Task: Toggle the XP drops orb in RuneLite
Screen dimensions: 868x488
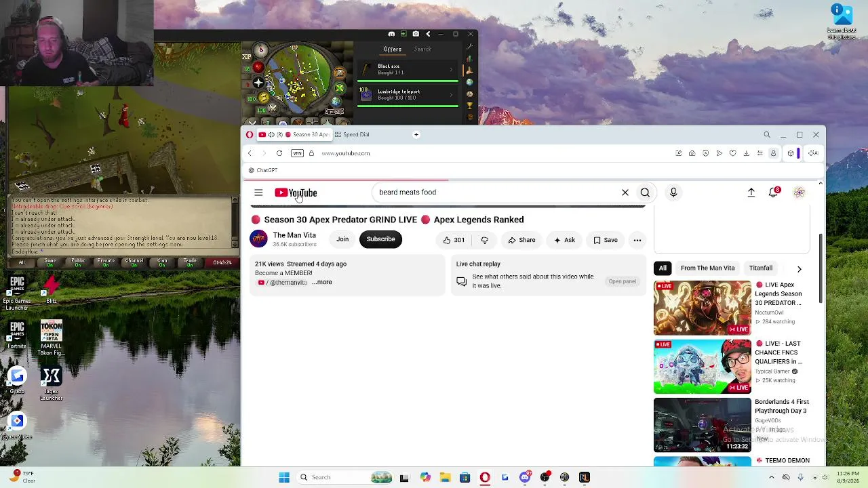Action: pos(247,56)
